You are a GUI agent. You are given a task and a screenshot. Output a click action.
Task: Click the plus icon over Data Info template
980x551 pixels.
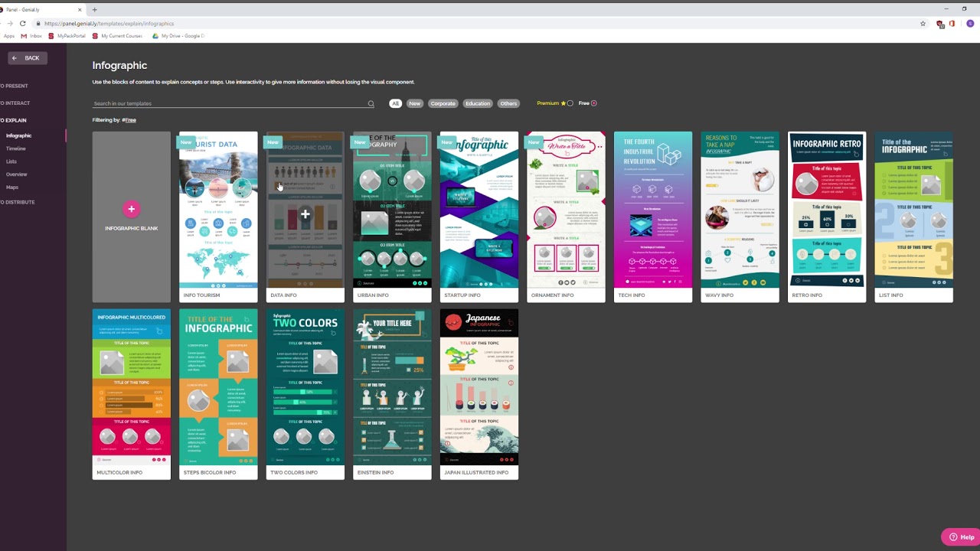305,214
